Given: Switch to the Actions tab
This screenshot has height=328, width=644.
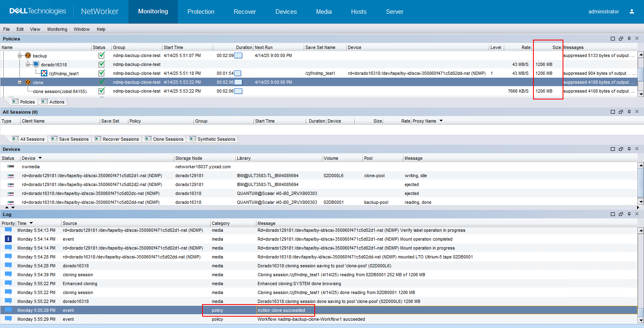Looking at the screenshot, I should (53, 102).
